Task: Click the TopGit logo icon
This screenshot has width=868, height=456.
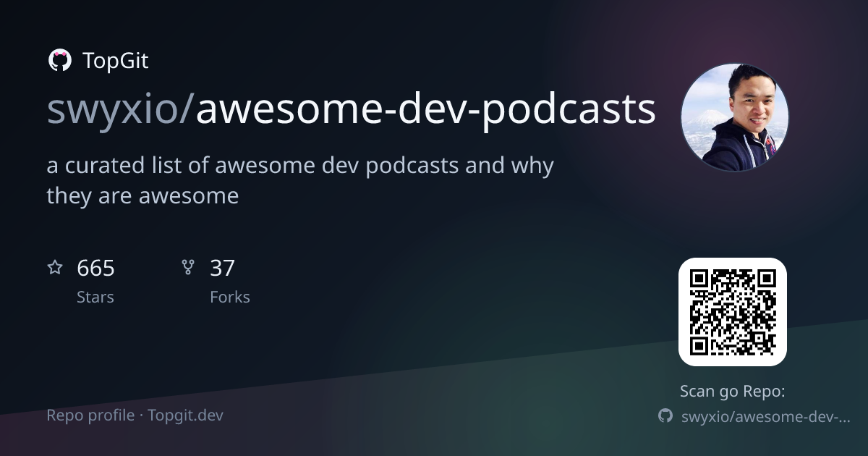Action: click(x=59, y=61)
